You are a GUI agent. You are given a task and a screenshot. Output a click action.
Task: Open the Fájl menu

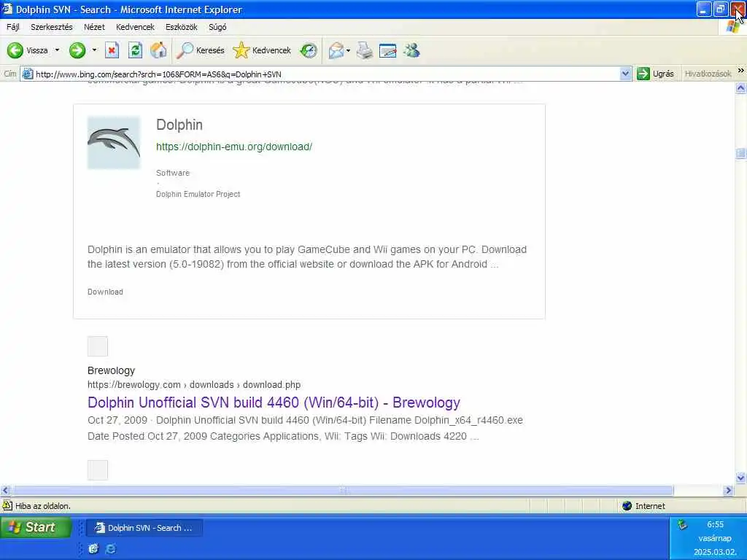click(x=13, y=27)
